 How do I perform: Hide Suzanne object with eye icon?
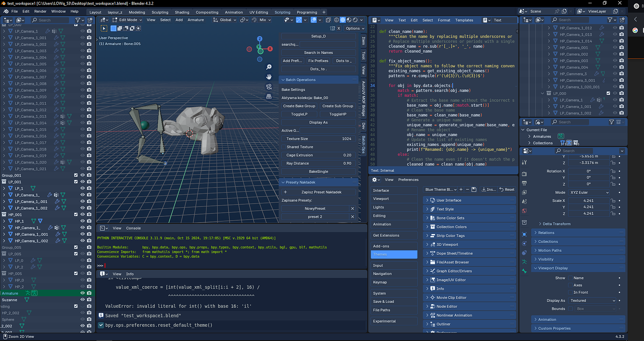[83, 300]
